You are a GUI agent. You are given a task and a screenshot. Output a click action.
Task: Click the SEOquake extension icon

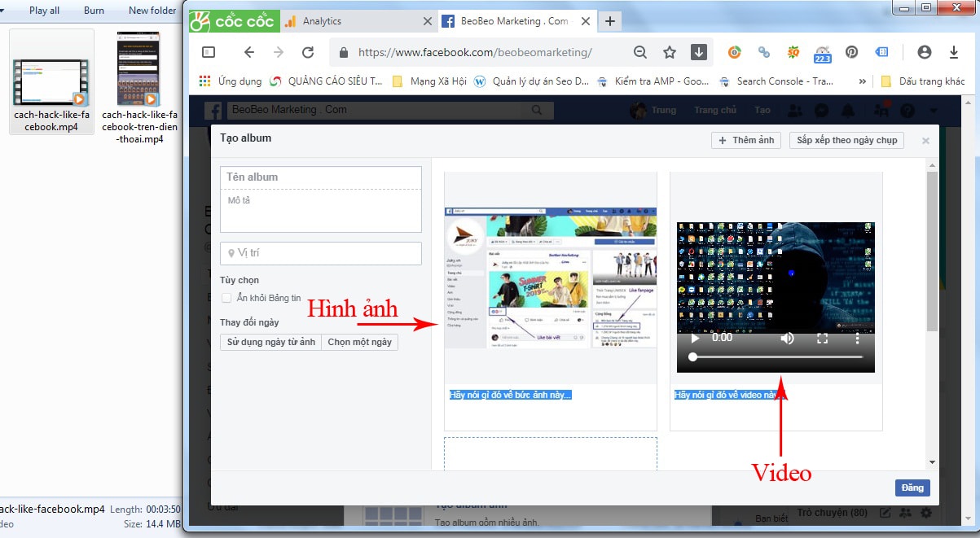[794, 52]
